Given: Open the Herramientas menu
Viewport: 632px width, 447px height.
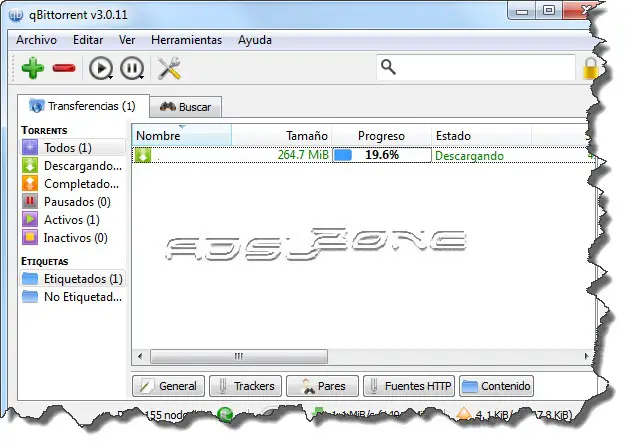Looking at the screenshot, I should click(186, 40).
